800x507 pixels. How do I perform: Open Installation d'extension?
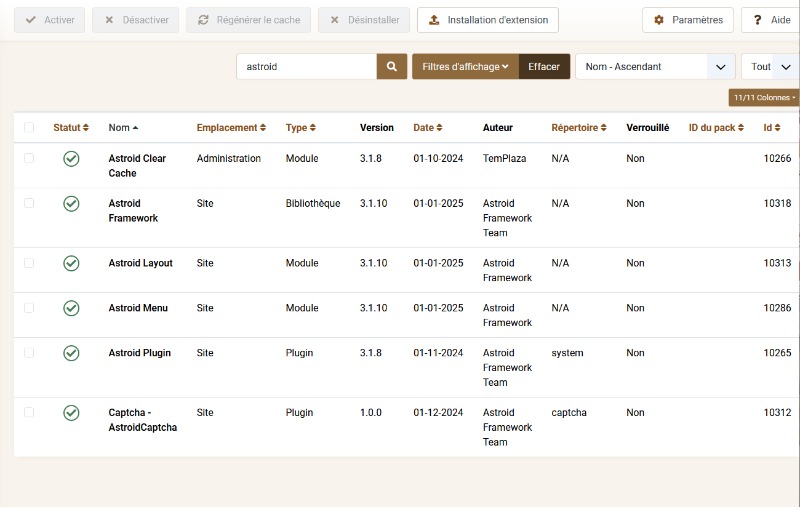[488, 20]
